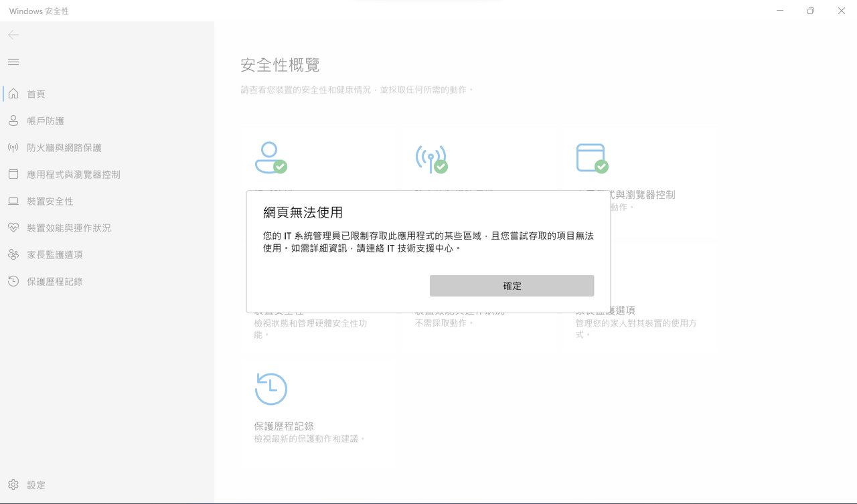Image resolution: width=857 pixels, height=504 pixels.
Task: Open the 設定 gear icon at bottom
Action: (12, 485)
